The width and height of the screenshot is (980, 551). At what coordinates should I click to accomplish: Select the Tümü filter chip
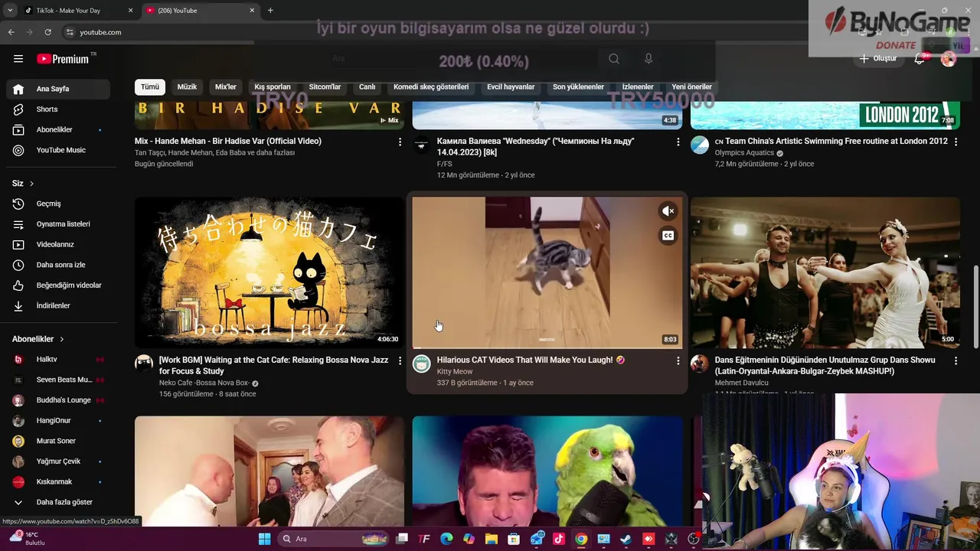click(x=150, y=87)
